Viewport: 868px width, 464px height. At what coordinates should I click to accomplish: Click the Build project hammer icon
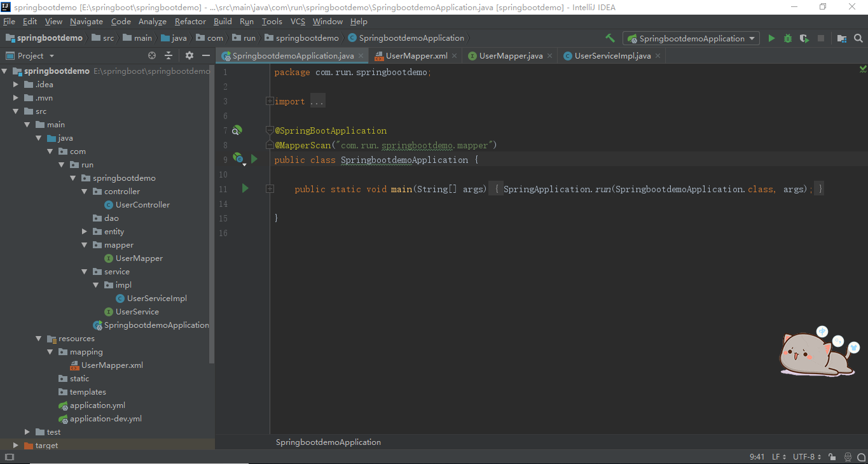[x=610, y=38]
